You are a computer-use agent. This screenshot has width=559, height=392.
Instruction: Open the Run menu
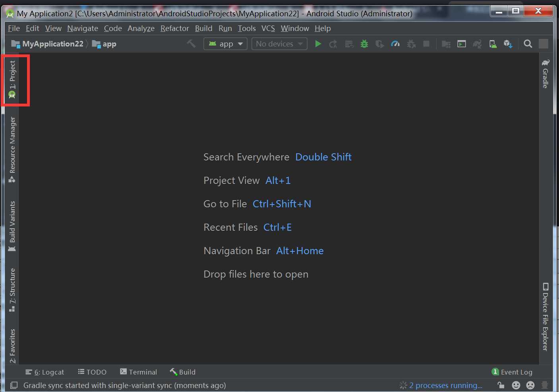tap(225, 28)
